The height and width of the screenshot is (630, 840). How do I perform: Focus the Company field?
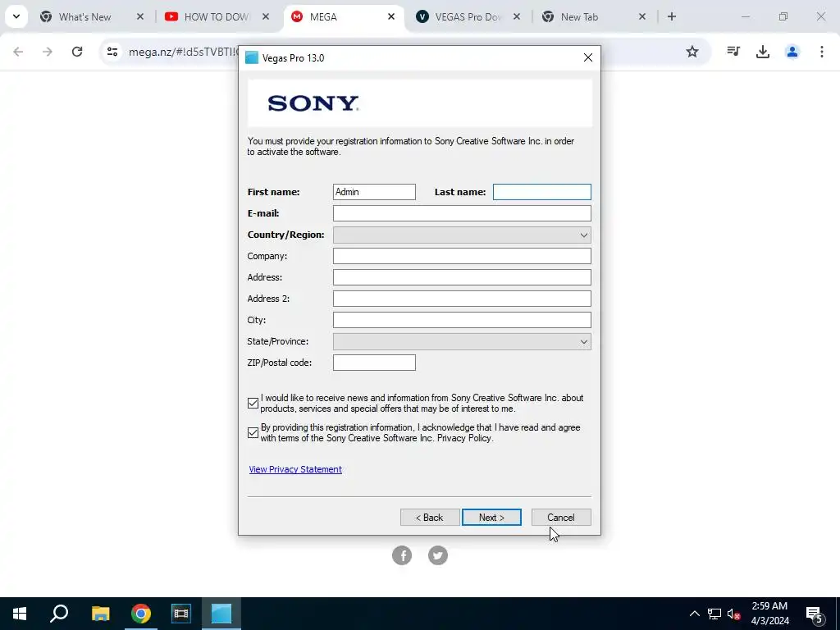pyautogui.click(x=462, y=256)
